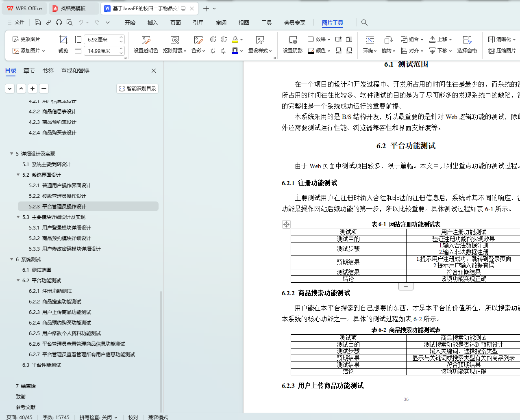
Task: Click the undo arrow
Action: pyautogui.click(x=81, y=22)
